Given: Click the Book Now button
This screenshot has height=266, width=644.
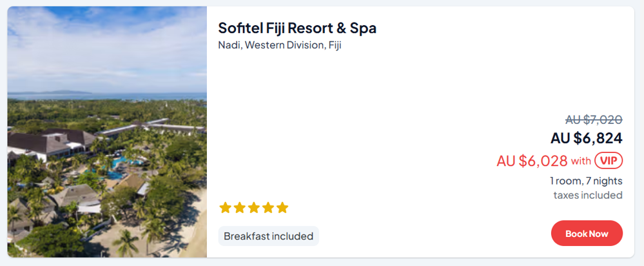Looking at the screenshot, I should tap(587, 234).
